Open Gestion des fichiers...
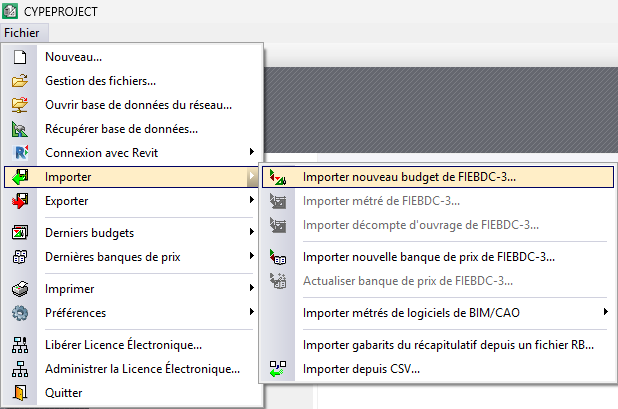 [133, 81]
